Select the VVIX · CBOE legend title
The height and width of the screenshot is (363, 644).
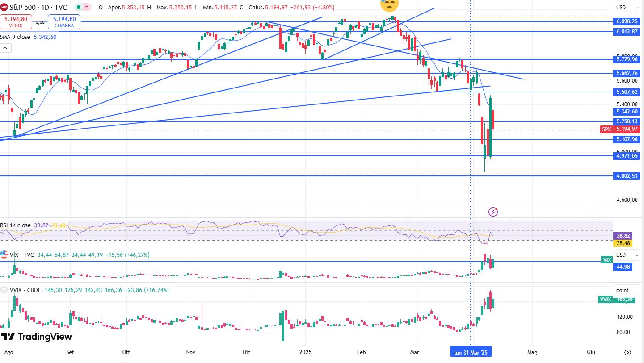coord(25,290)
